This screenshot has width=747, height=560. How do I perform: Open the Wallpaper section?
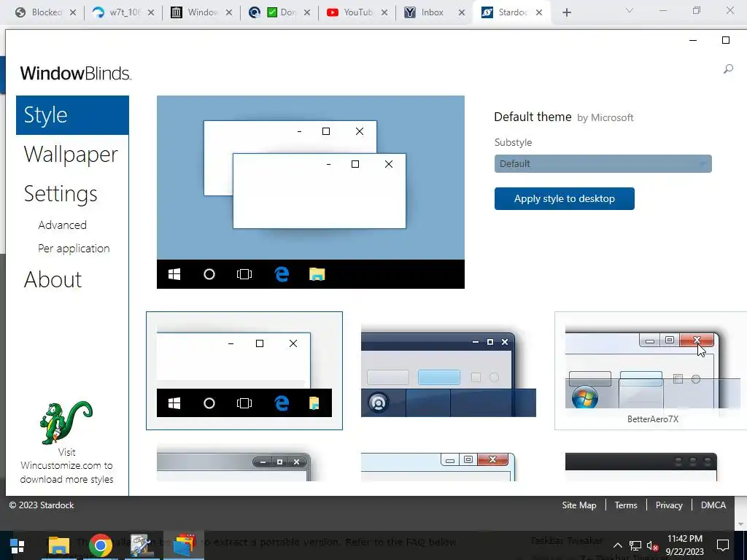[71, 155]
